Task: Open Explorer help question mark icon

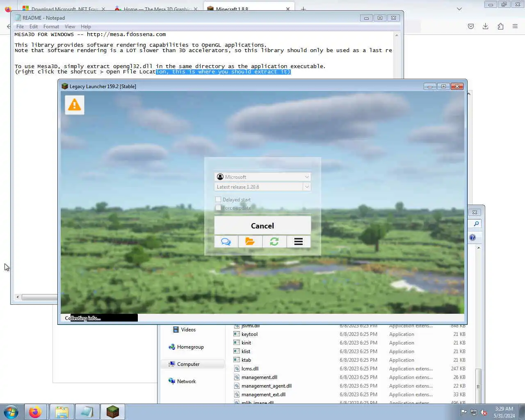Action: coord(472,237)
